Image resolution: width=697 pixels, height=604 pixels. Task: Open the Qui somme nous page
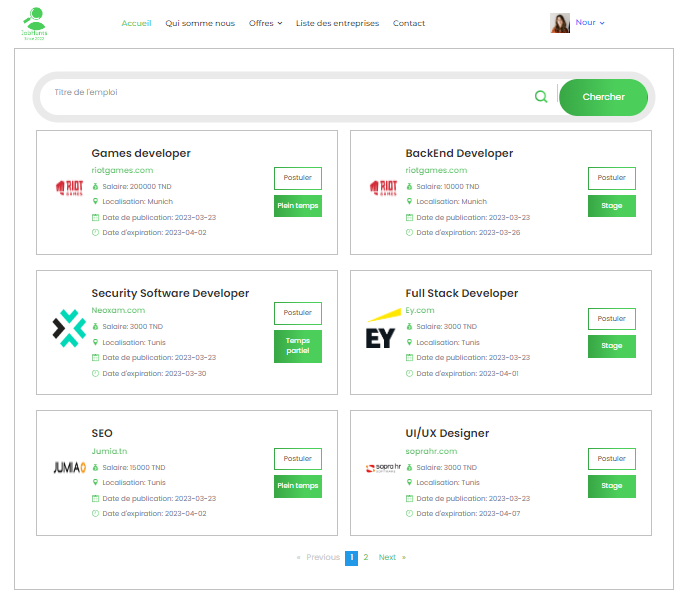tap(200, 23)
